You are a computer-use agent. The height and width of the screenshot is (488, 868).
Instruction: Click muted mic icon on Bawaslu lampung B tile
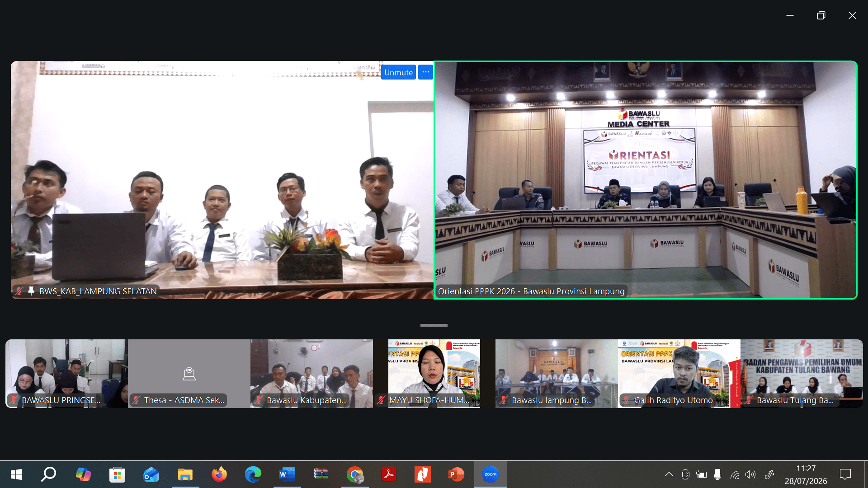click(x=504, y=400)
